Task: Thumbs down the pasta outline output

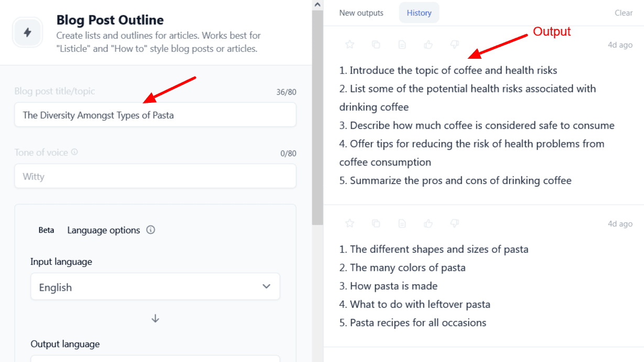Action: (x=455, y=223)
